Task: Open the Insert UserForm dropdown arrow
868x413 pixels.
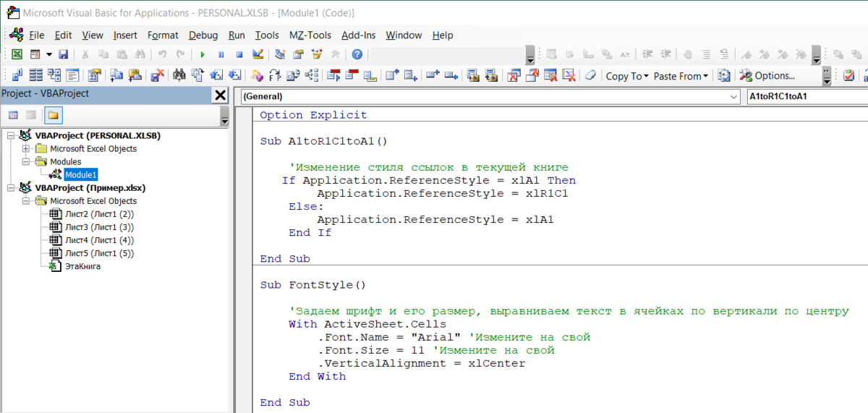Action: pyautogui.click(x=49, y=54)
